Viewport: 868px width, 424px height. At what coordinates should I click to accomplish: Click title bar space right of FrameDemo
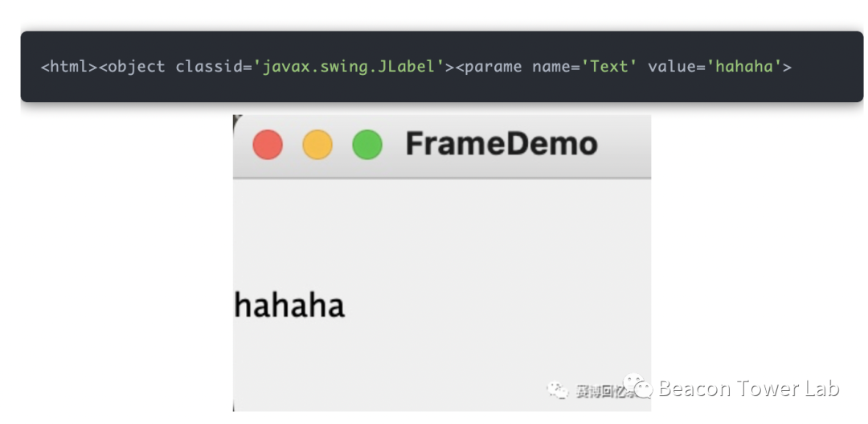(627, 145)
